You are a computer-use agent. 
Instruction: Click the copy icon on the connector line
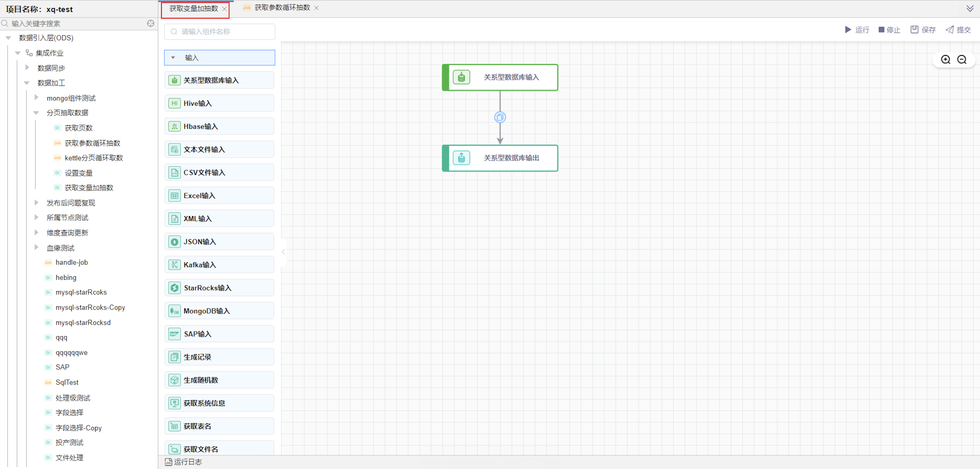tap(500, 117)
